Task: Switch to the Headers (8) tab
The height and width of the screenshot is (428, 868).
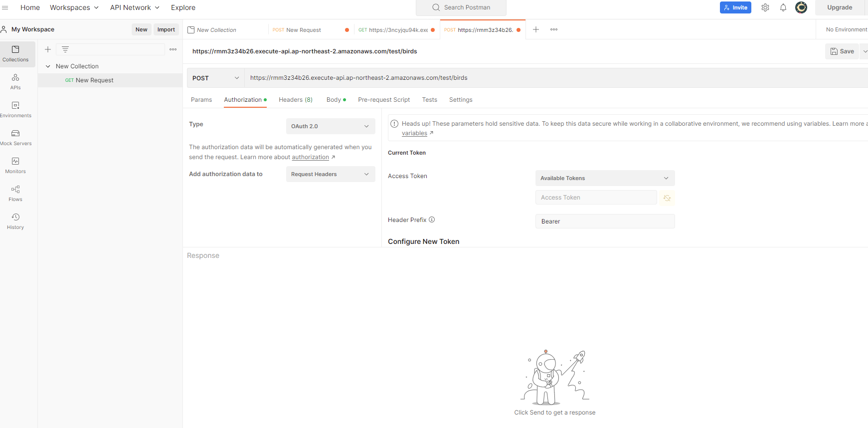Action: pyautogui.click(x=296, y=100)
